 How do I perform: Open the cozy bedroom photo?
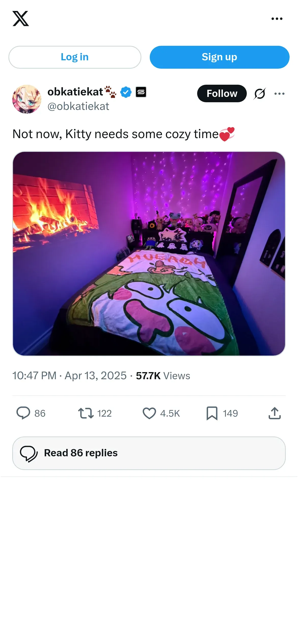(x=149, y=254)
